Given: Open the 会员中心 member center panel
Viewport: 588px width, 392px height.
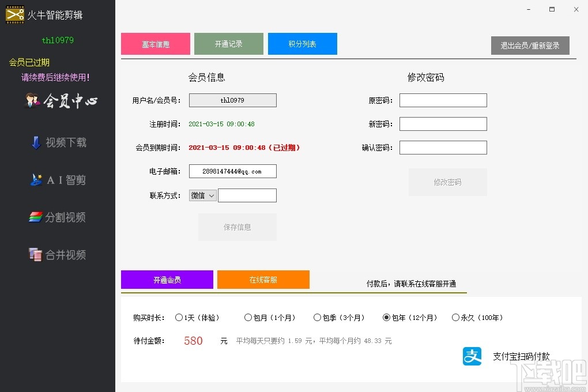Looking at the screenshot, I should click(58, 101).
